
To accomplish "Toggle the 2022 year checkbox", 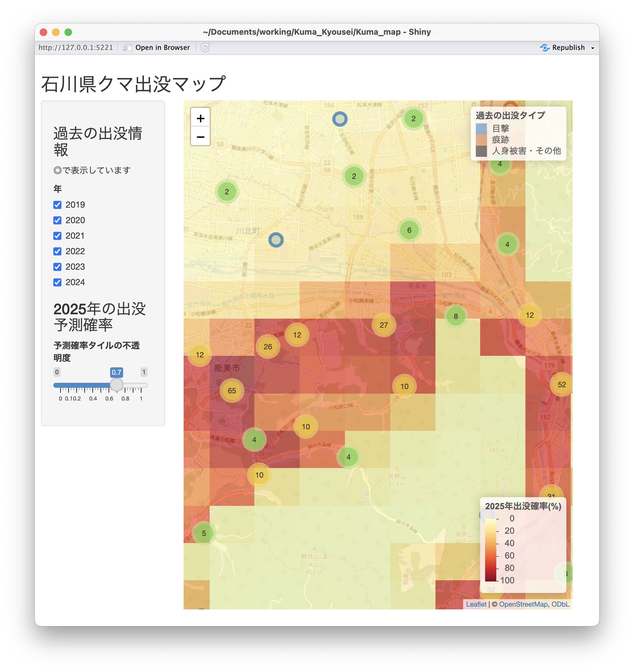I will (57, 251).
